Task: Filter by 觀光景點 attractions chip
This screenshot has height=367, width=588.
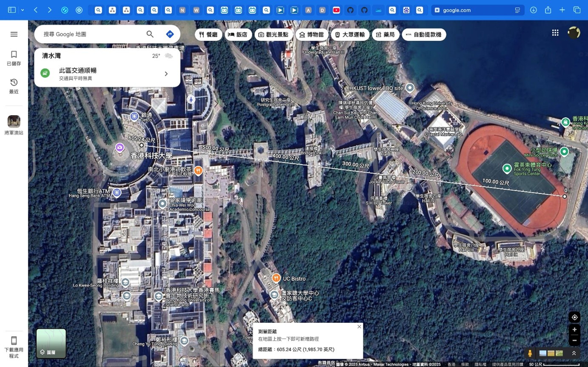Action: pos(274,34)
